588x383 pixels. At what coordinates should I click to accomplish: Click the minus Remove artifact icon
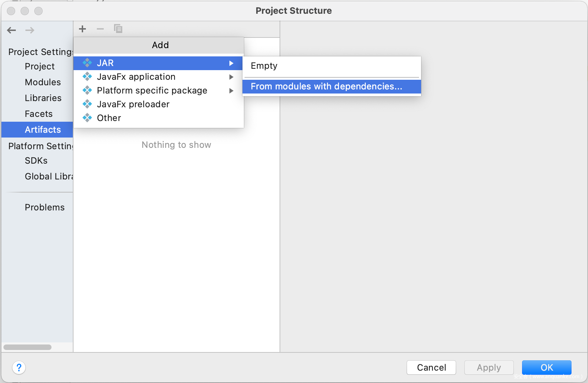click(100, 29)
